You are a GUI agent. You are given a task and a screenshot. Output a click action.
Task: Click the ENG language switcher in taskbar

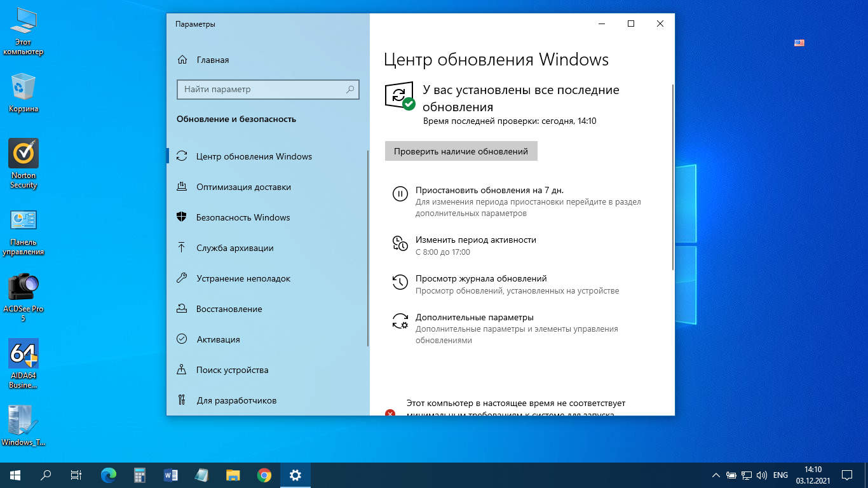coord(780,475)
